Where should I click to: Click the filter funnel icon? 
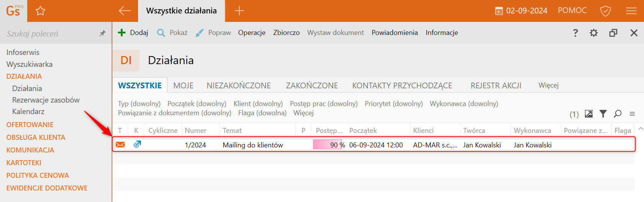click(x=603, y=114)
